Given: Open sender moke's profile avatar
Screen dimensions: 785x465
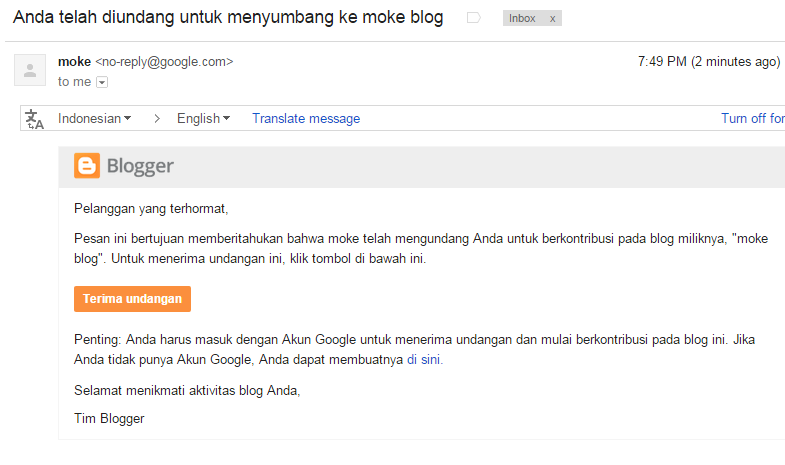Looking at the screenshot, I should [30, 70].
